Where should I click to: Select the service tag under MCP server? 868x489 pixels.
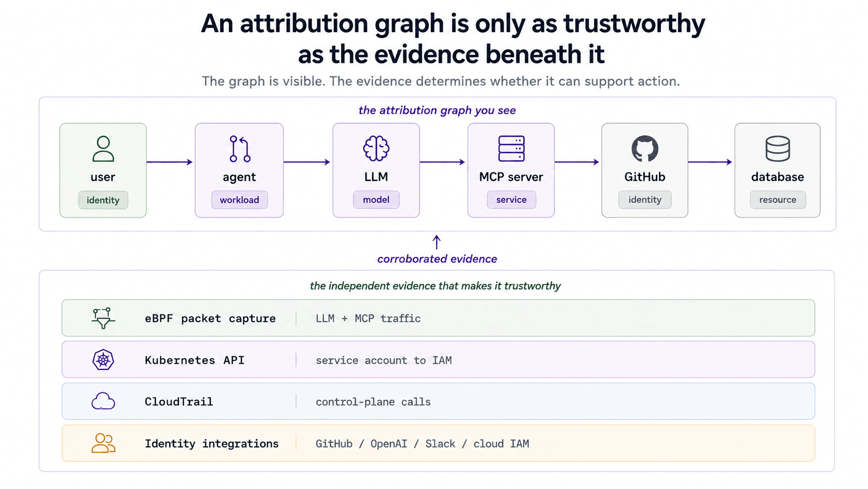[511, 200]
